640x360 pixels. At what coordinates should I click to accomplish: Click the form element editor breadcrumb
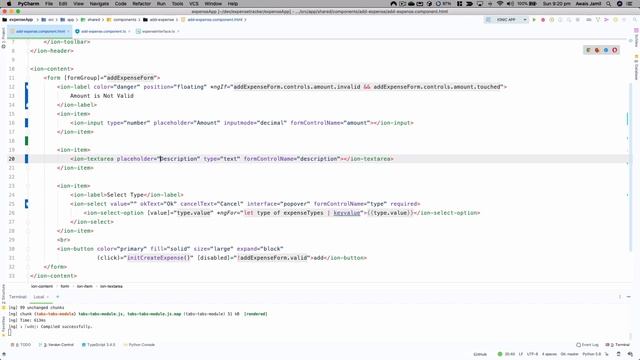point(64,287)
